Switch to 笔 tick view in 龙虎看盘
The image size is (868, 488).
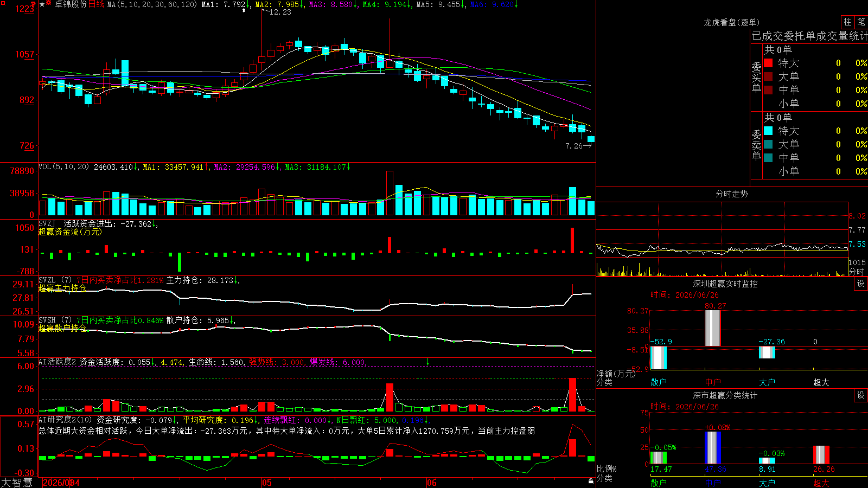click(x=861, y=22)
